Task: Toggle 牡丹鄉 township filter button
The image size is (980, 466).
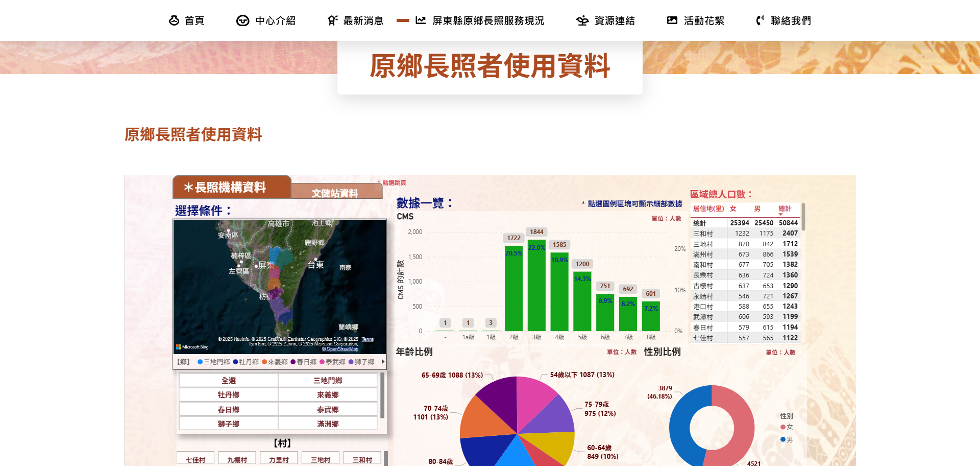Action: pyautogui.click(x=228, y=395)
